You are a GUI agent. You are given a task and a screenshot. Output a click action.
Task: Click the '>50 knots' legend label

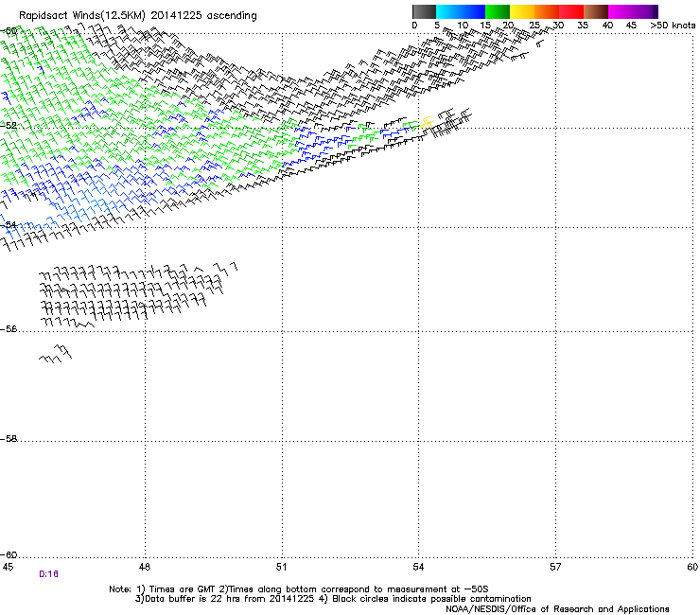[673, 25]
